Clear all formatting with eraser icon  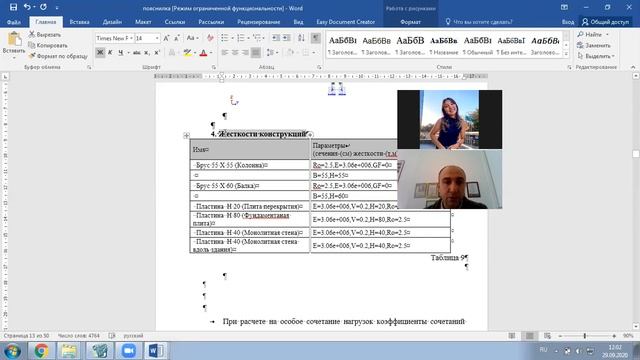click(x=210, y=38)
